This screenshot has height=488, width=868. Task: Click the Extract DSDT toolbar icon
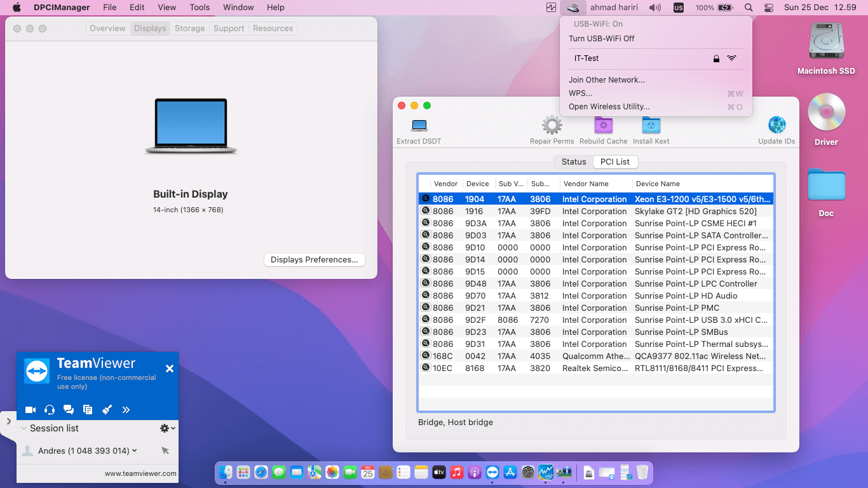point(419,126)
